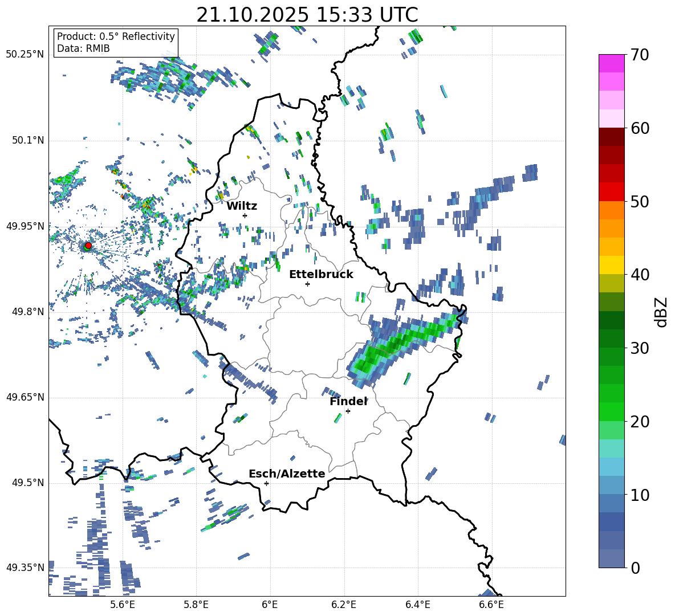Click the 6.6°E longitude tick label
This screenshot has width=675, height=616.
491,605
